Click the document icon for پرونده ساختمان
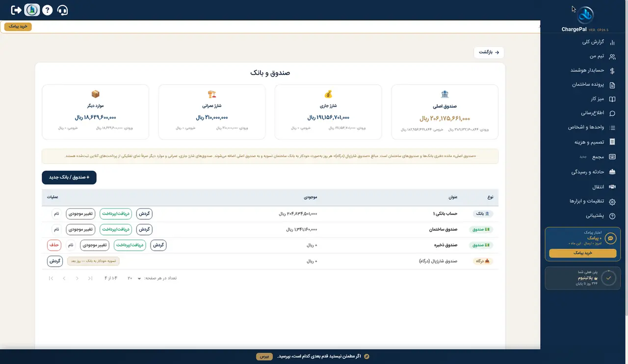This screenshot has width=628, height=364. tap(612, 85)
